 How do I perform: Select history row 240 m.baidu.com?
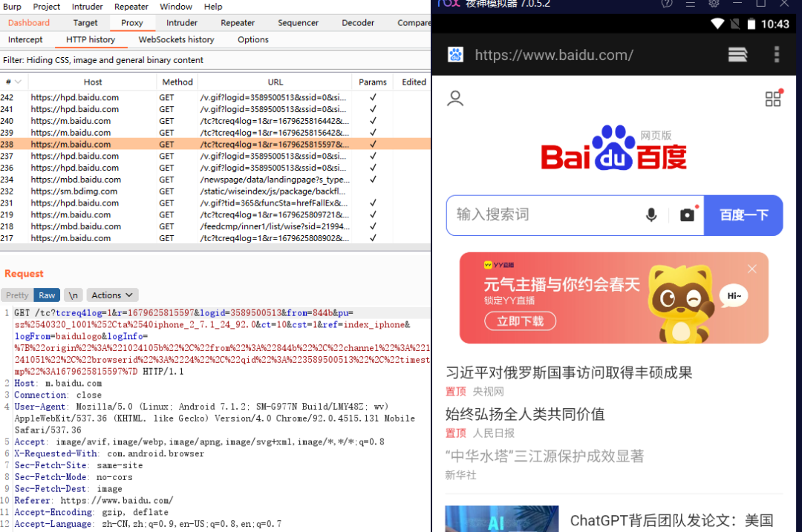coord(215,121)
